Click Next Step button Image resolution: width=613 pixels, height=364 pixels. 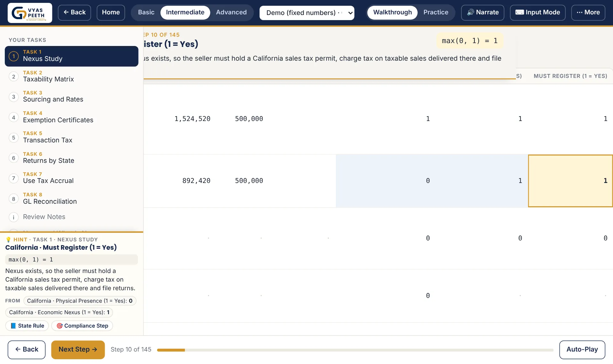[x=78, y=350]
